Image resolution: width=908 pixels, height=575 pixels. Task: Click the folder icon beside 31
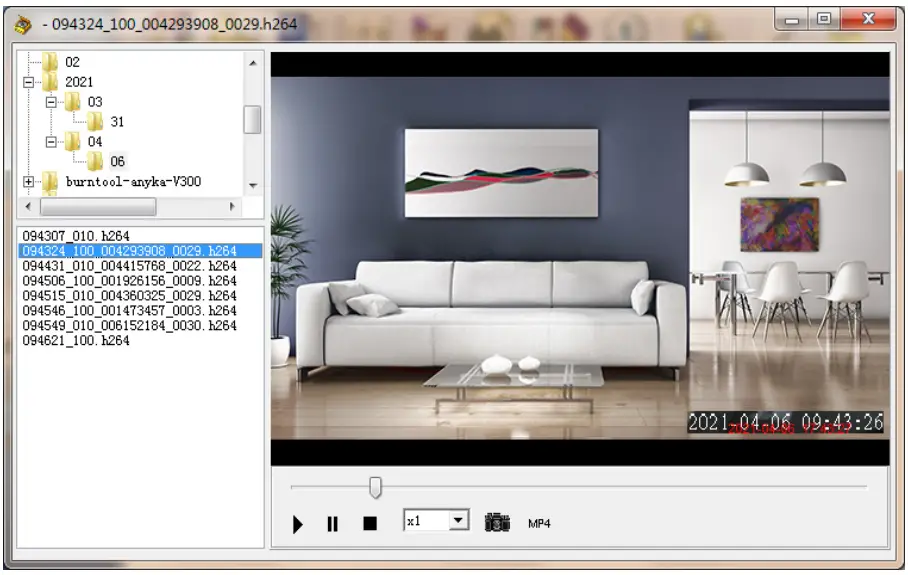tap(95, 122)
